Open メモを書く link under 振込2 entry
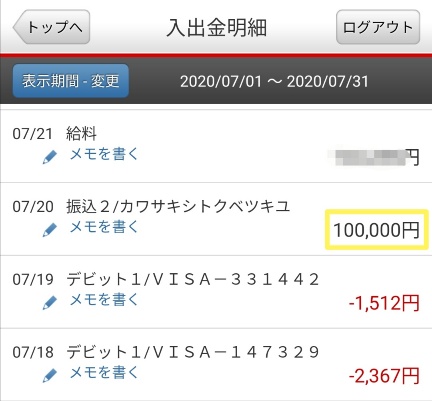Image resolution: width=432 pixels, height=401 pixels. click(x=104, y=227)
